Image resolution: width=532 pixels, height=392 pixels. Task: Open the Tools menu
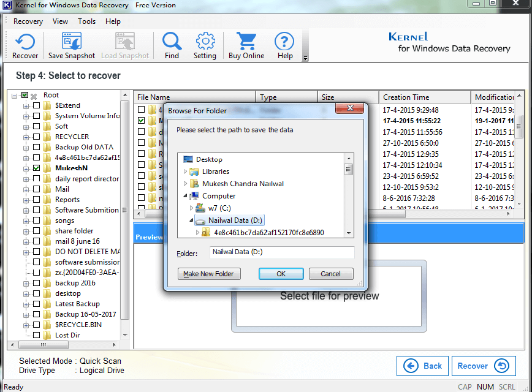coord(87,21)
